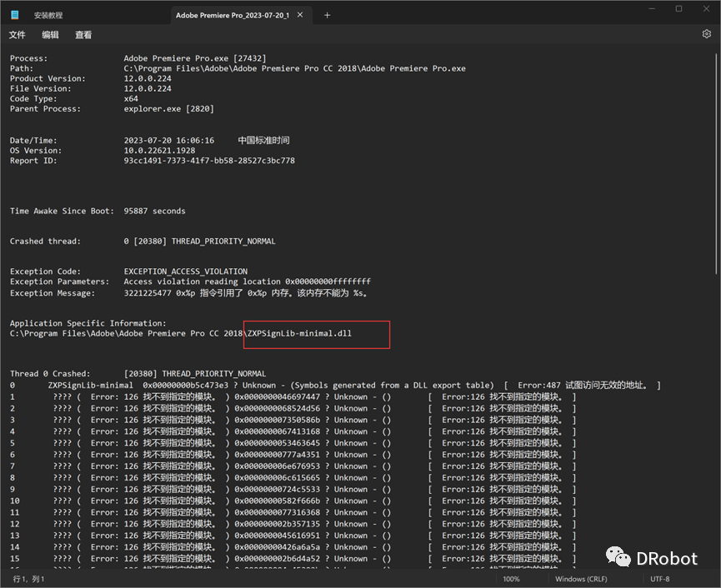Click Windows (CRLF) line ending indicator
This screenshot has width=721, height=588.
[581, 579]
